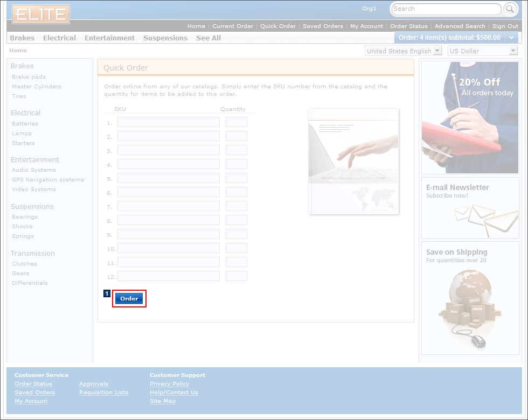The width and height of the screenshot is (528, 420).
Task: Click the Quantity field in row 1
Action: (x=237, y=122)
